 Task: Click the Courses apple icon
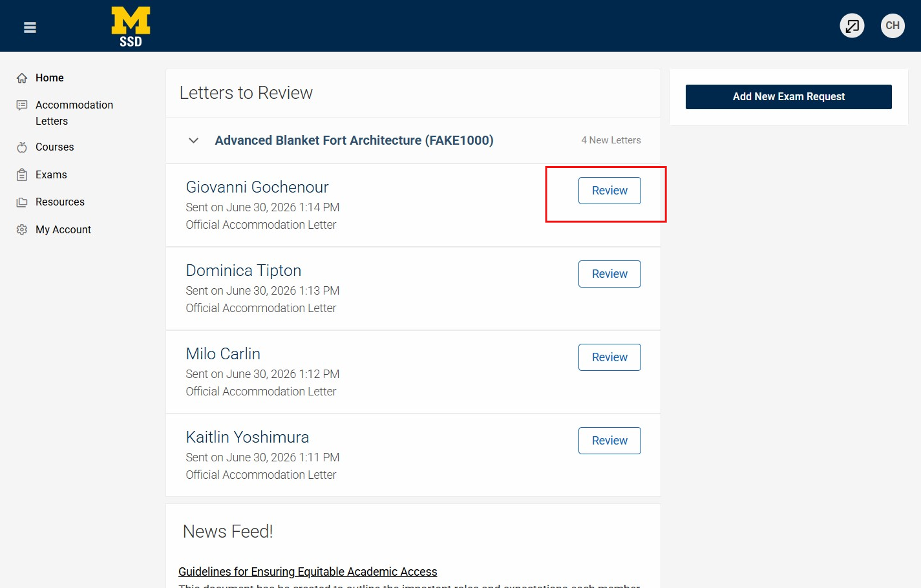click(22, 147)
